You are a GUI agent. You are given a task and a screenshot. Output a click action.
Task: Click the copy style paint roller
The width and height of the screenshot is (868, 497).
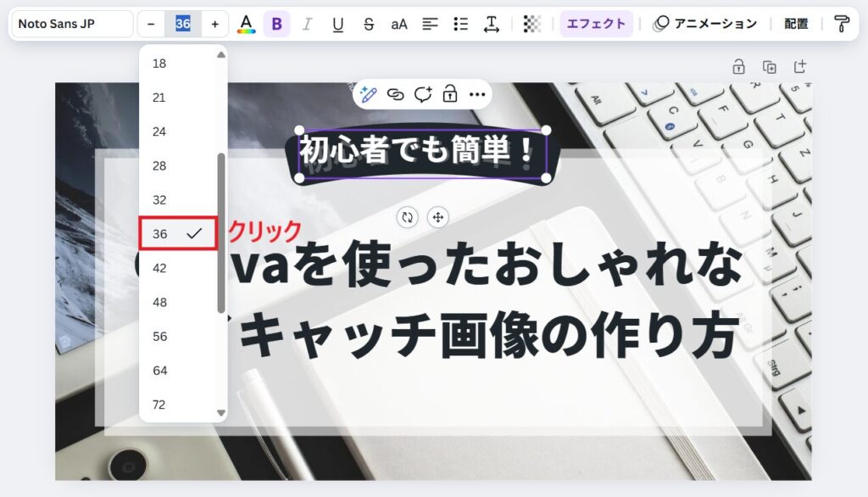coord(841,24)
